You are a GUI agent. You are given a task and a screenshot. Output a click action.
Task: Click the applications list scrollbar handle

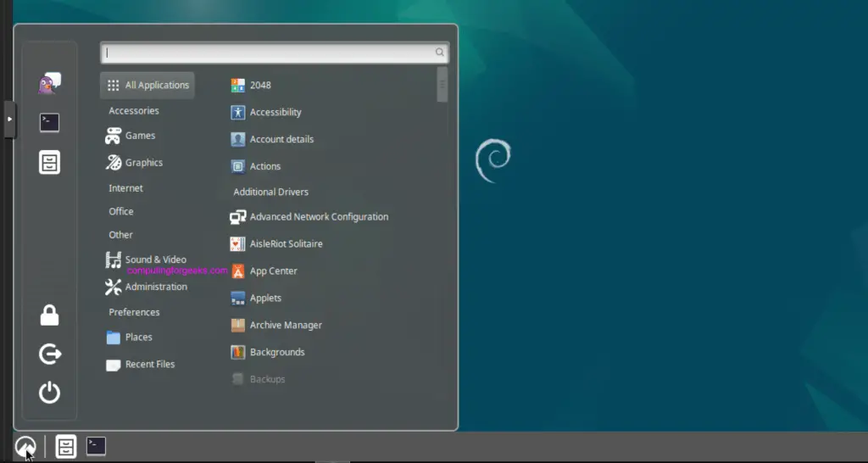point(442,84)
